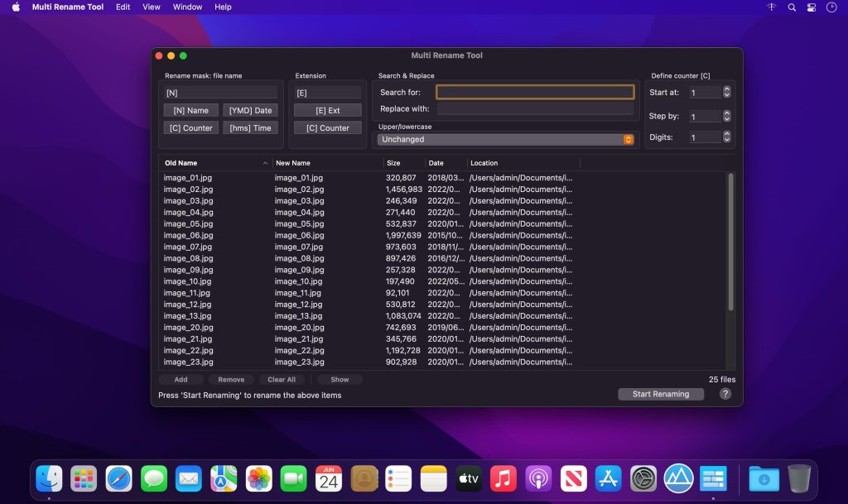Image resolution: width=848 pixels, height=504 pixels.
Task: Open the Window menu
Action: [x=187, y=7]
